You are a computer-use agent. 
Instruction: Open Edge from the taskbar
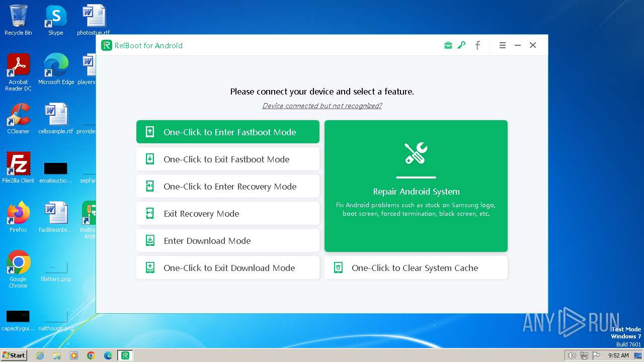108,355
